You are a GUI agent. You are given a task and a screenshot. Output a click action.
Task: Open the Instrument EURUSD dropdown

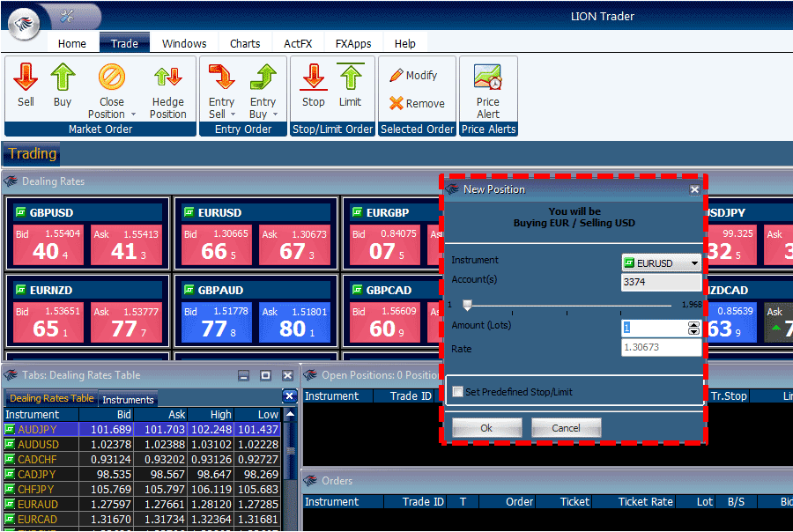click(661, 263)
